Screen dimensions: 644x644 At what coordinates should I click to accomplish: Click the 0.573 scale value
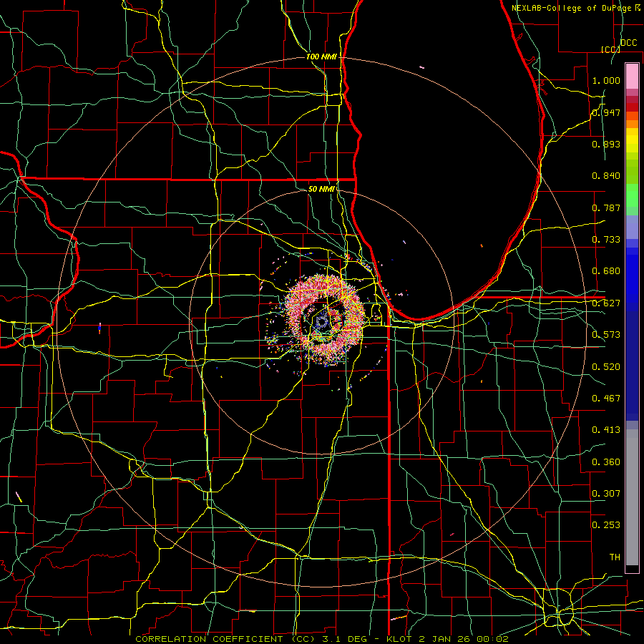606,335
